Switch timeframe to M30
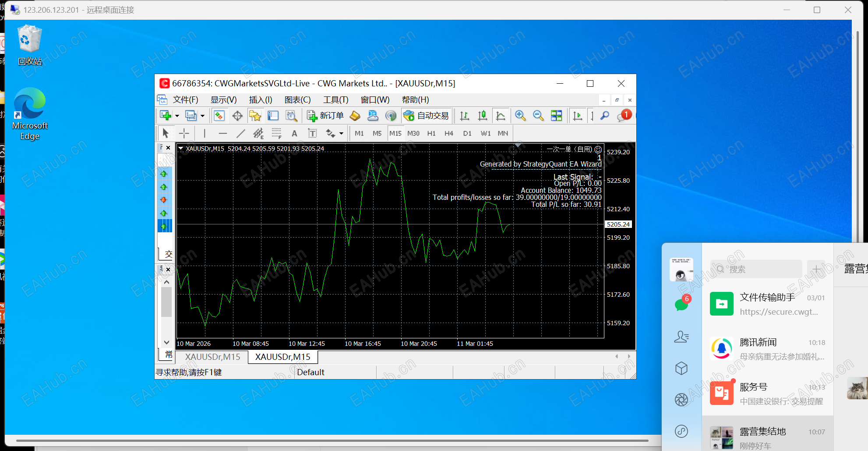The width and height of the screenshot is (868, 451). point(413,133)
